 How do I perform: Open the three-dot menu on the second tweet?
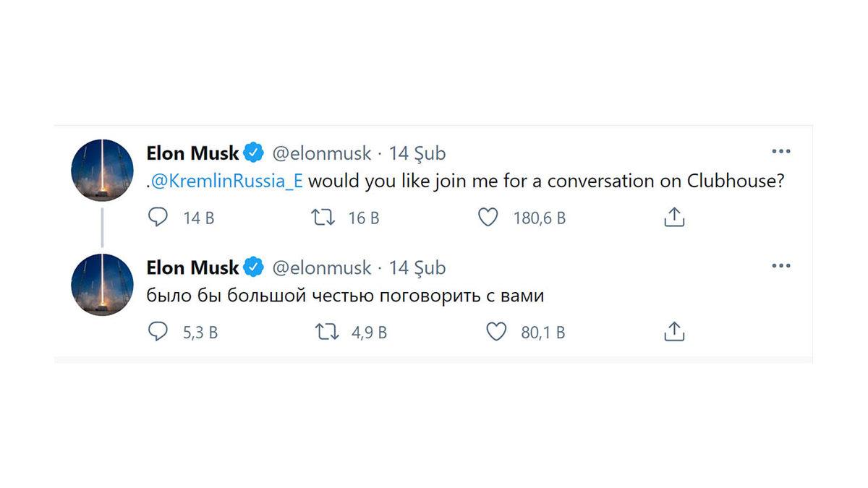[x=781, y=265]
